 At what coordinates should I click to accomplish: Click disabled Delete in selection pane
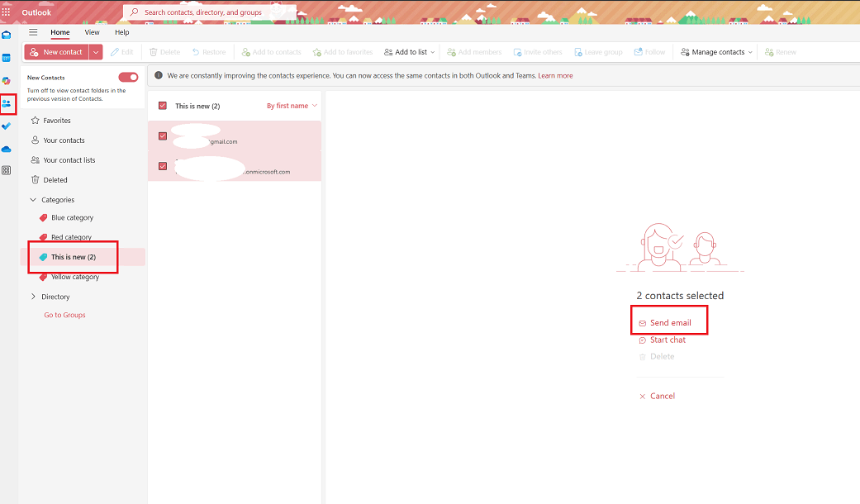(x=657, y=356)
